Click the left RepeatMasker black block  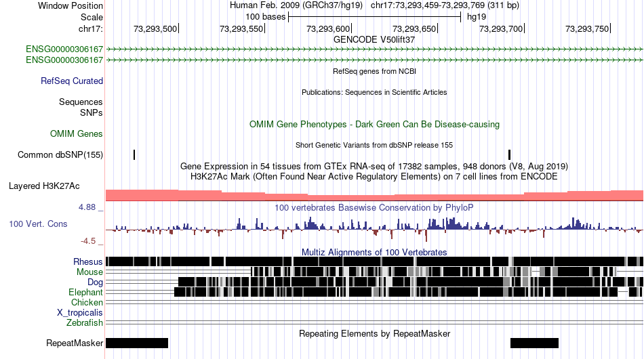[137, 343]
